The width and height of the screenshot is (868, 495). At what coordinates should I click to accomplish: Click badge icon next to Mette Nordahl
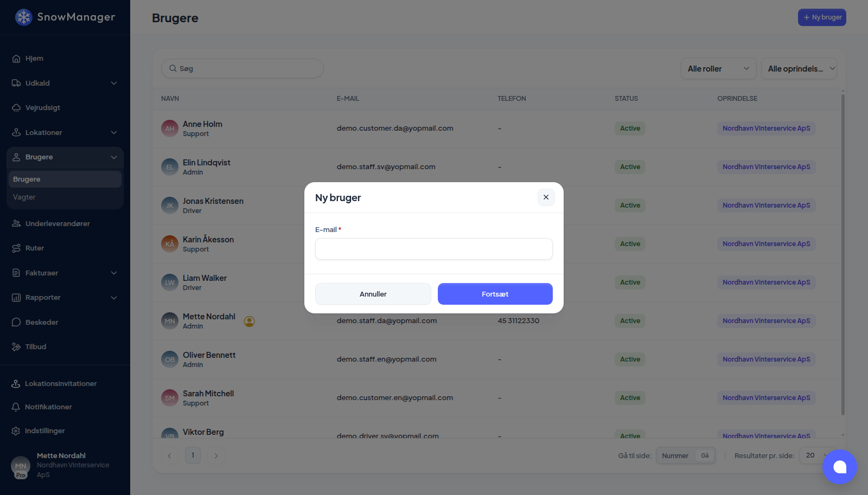tap(249, 322)
